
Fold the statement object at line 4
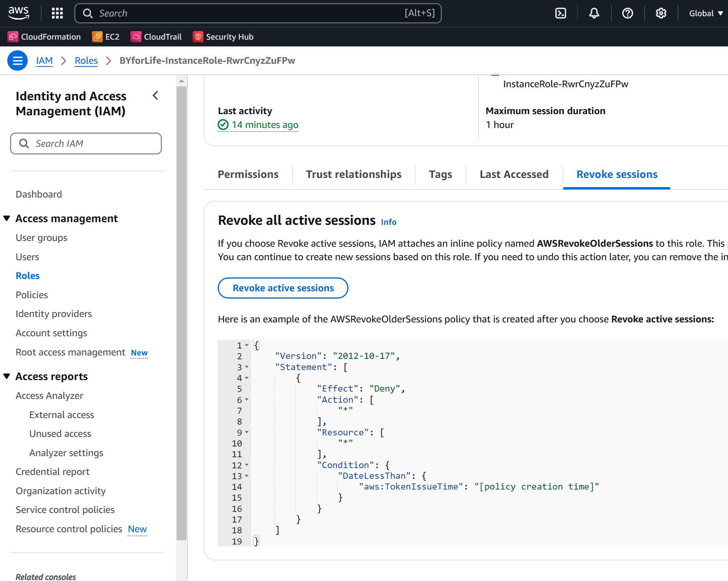click(247, 378)
